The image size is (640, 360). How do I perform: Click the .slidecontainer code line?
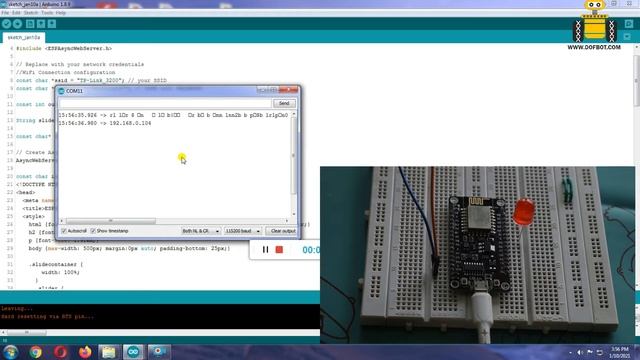(x=56, y=264)
